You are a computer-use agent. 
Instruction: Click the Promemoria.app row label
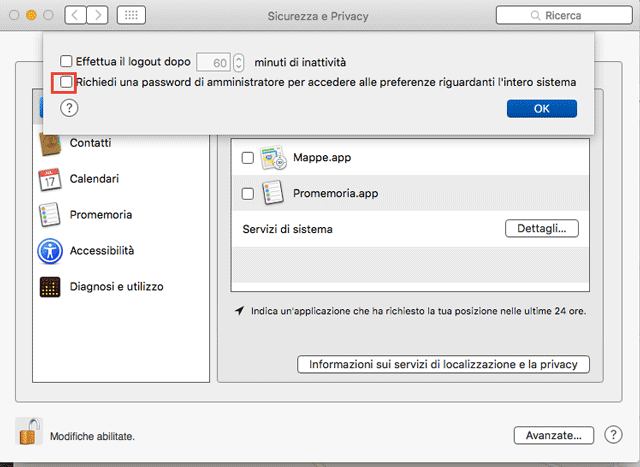(x=336, y=193)
